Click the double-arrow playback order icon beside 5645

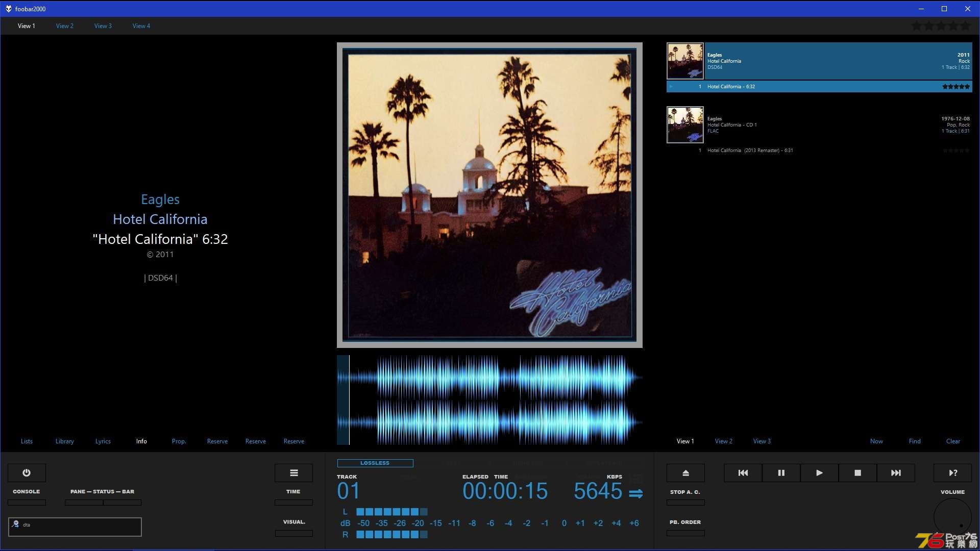[x=635, y=493]
